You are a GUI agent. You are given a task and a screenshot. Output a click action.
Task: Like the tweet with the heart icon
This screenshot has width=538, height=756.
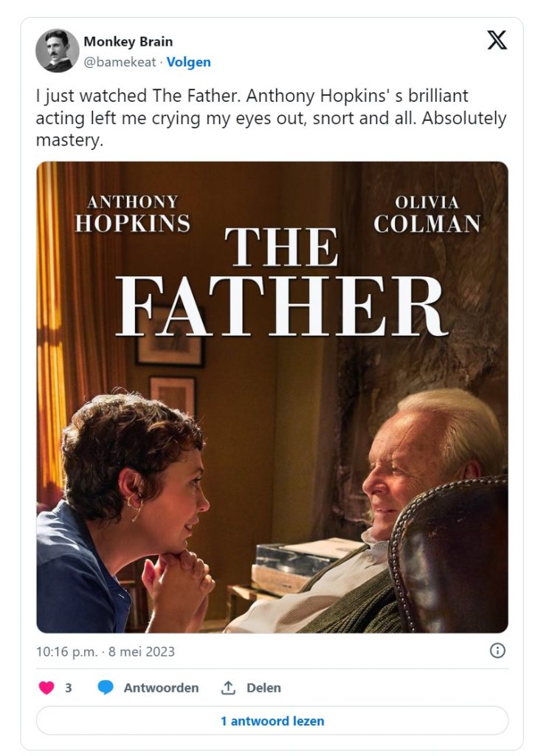point(46,687)
